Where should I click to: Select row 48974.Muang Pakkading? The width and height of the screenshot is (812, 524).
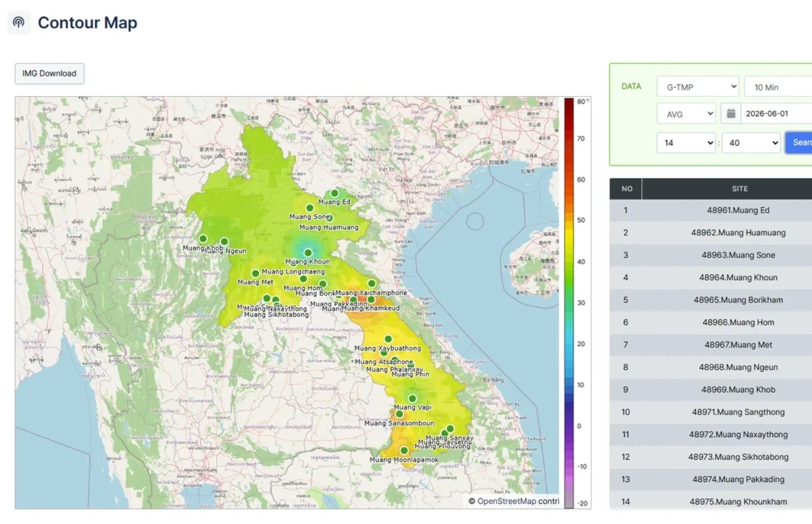point(711,479)
